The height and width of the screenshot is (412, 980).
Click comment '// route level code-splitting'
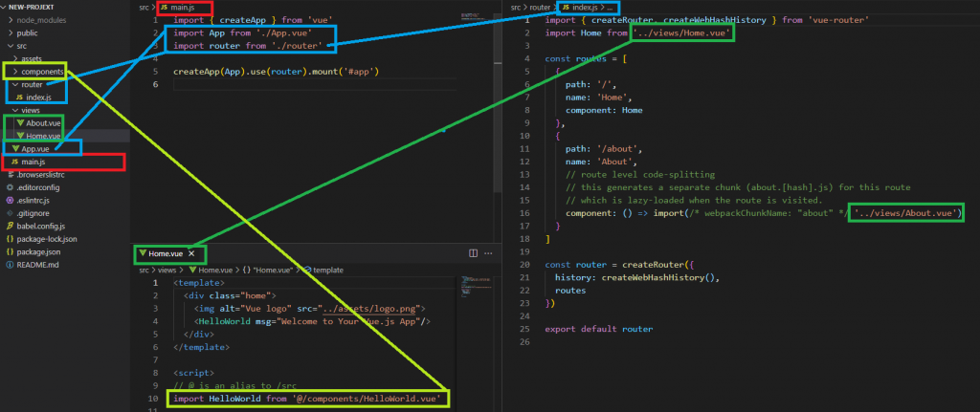click(x=640, y=174)
